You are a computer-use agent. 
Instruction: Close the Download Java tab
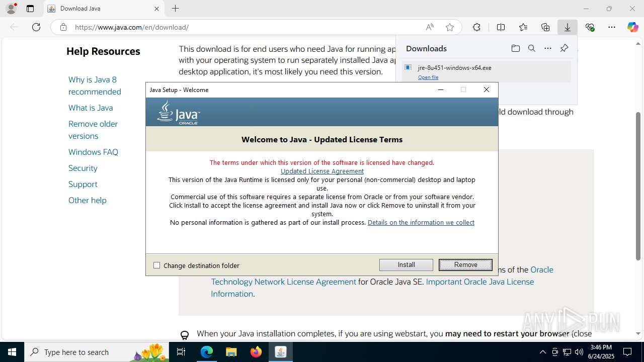(156, 9)
